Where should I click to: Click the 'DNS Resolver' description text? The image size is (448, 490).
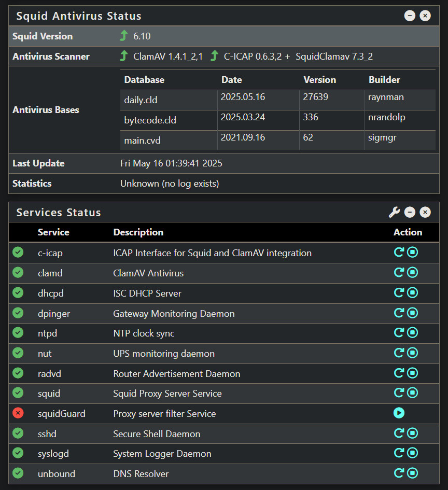tap(141, 474)
